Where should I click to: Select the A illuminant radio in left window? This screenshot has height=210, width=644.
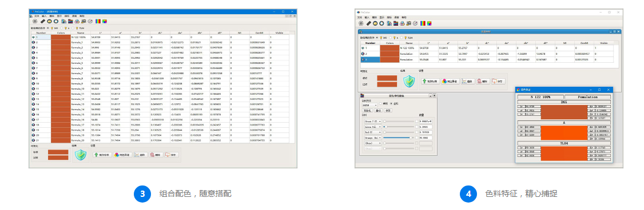coord(61,29)
